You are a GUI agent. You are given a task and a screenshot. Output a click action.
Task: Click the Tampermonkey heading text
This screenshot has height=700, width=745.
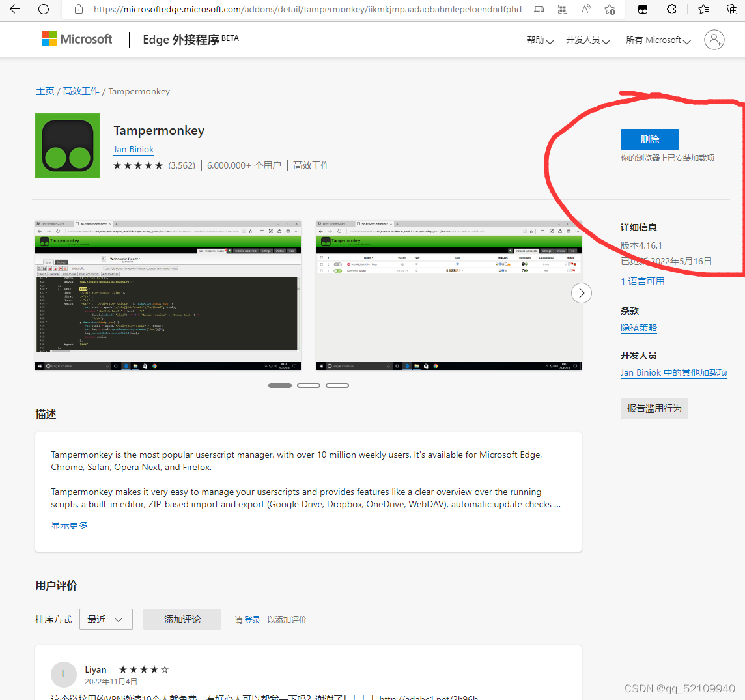[159, 130]
